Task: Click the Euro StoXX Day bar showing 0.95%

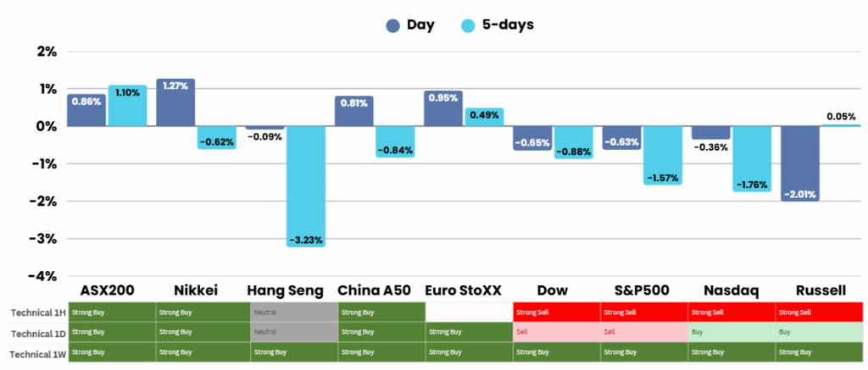Action: point(443,108)
